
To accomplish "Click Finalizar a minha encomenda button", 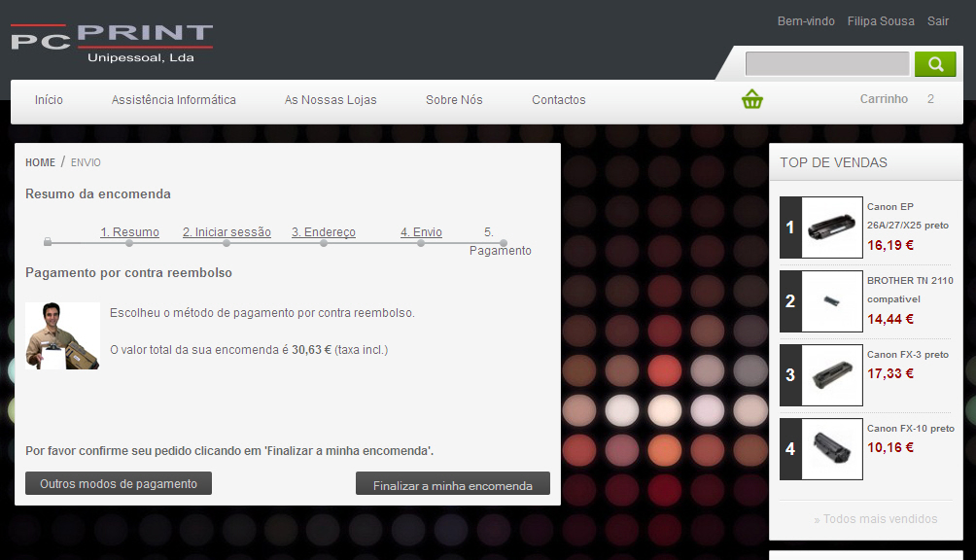I will point(453,485).
